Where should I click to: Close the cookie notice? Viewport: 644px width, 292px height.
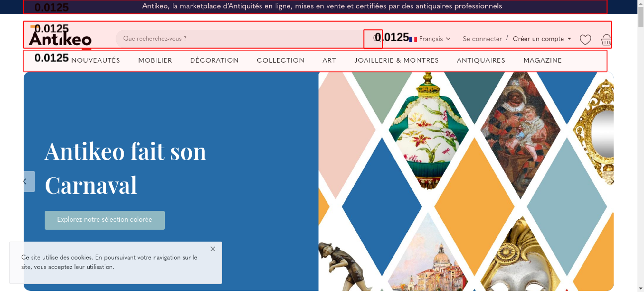point(213,249)
